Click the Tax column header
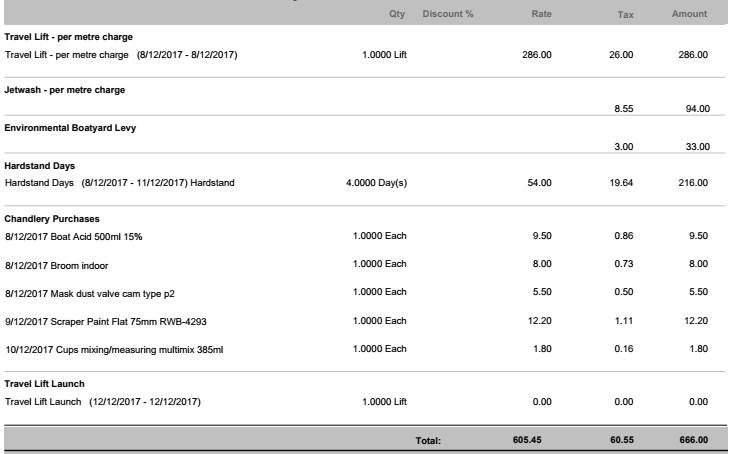 pos(624,15)
